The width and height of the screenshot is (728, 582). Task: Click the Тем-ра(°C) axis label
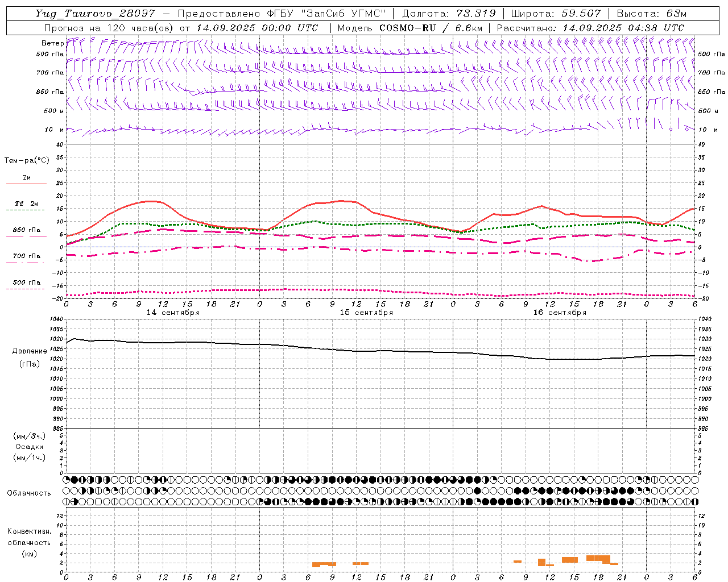[x=27, y=161]
